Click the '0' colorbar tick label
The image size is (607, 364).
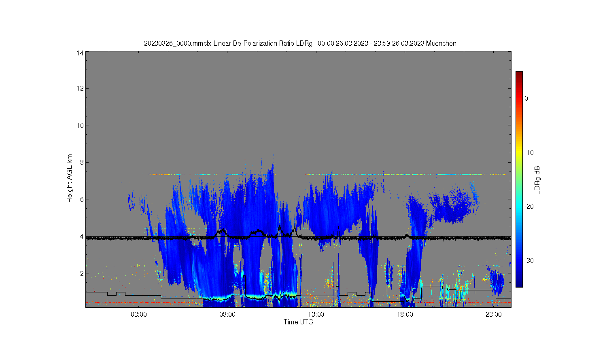tap(526, 98)
